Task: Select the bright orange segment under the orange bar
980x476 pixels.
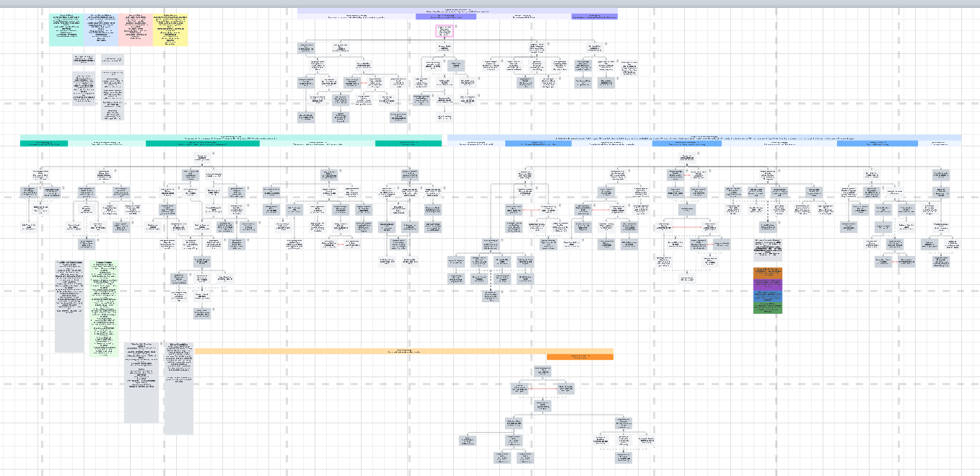Action: click(580, 357)
